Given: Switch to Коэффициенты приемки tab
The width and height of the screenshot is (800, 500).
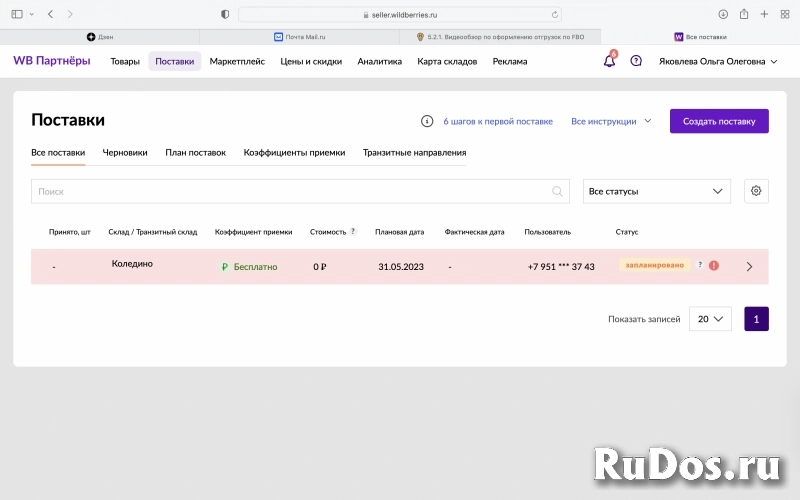Looking at the screenshot, I should (x=294, y=153).
